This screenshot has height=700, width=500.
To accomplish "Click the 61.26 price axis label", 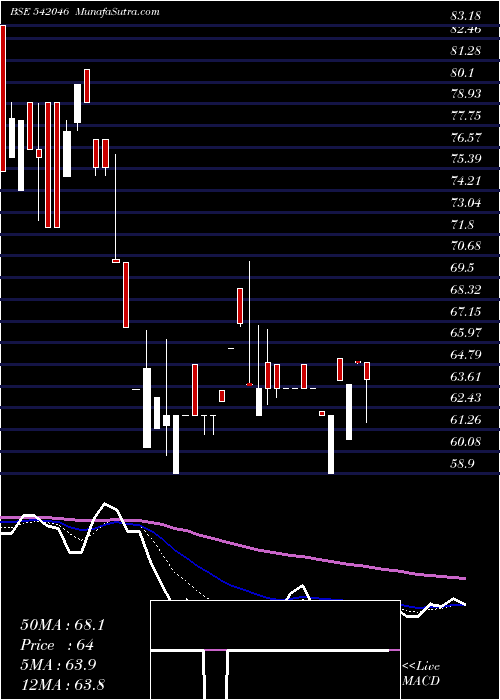I will tap(466, 420).
